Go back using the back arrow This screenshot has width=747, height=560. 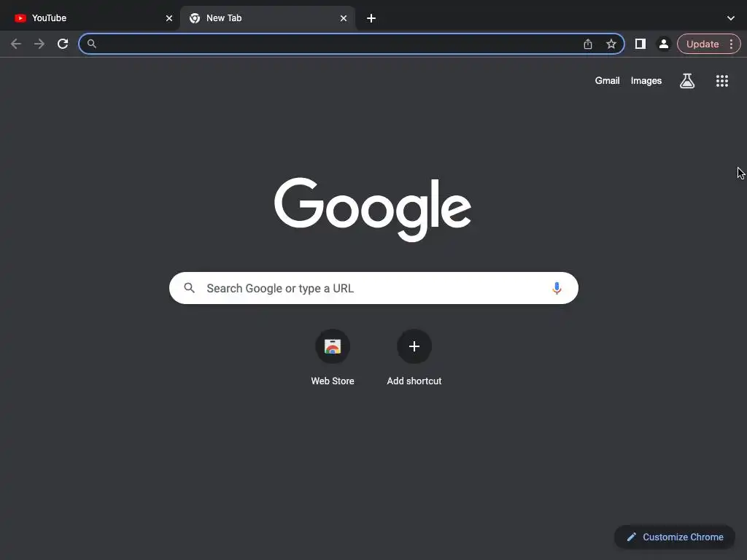pyautogui.click(x=16, y=44)
